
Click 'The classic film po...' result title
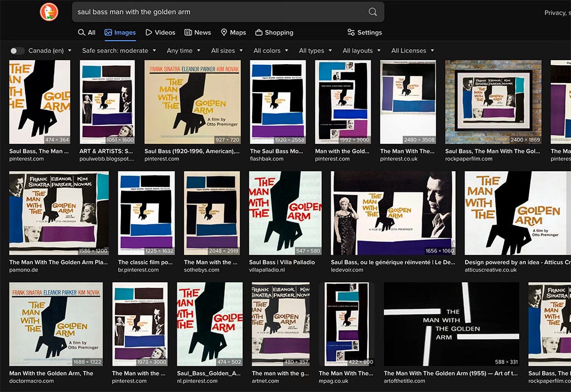[x=146, y=262]
